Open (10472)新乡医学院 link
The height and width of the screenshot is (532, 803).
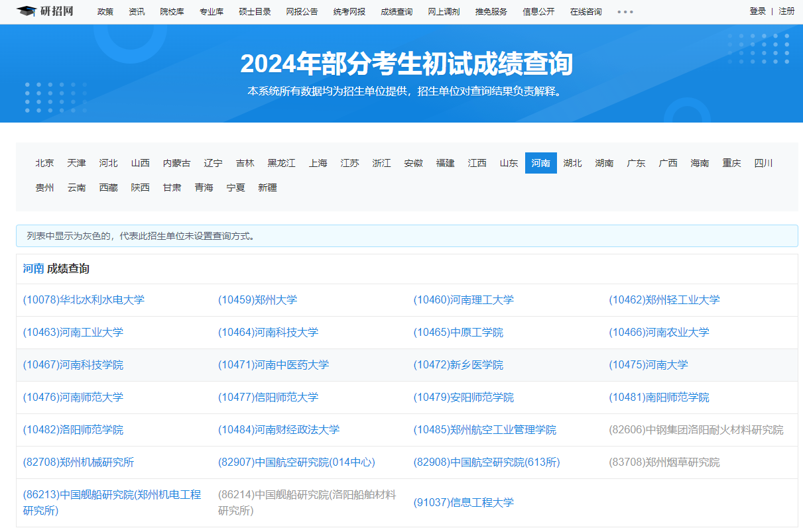(x=458, y=364)
